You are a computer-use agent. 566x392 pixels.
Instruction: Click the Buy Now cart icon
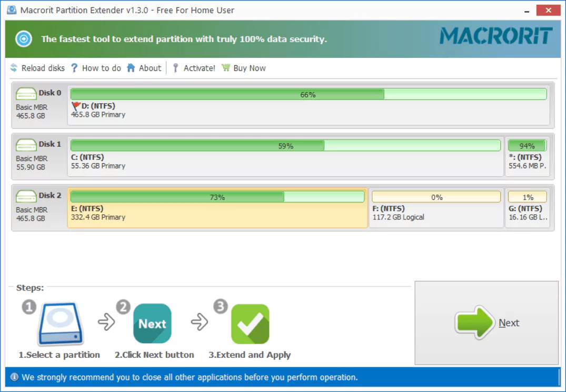(x=226, y=68)
